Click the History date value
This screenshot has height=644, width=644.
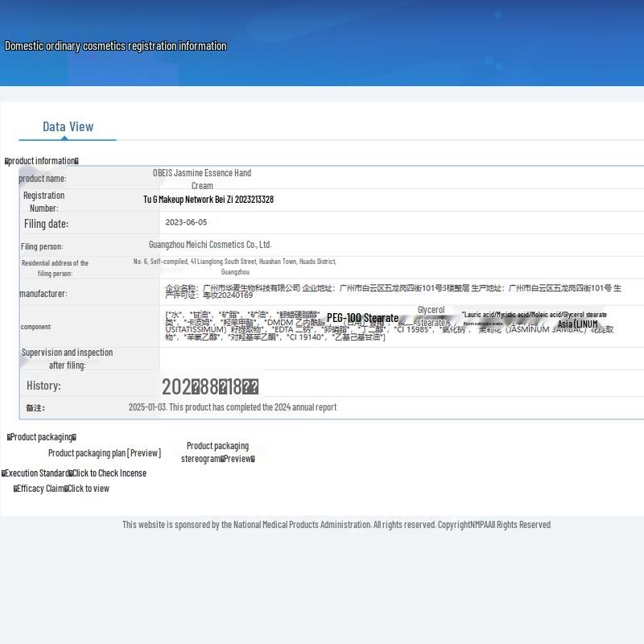click(210, 386)
